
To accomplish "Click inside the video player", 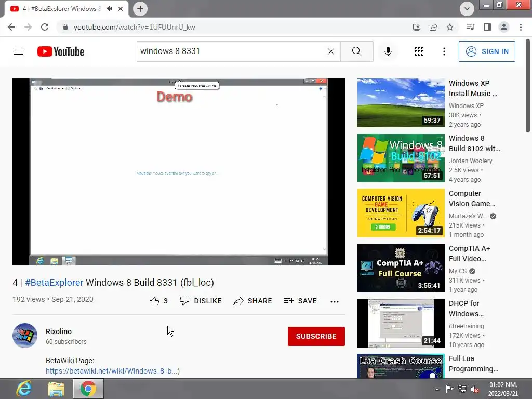I will click(x=179, y=171).
